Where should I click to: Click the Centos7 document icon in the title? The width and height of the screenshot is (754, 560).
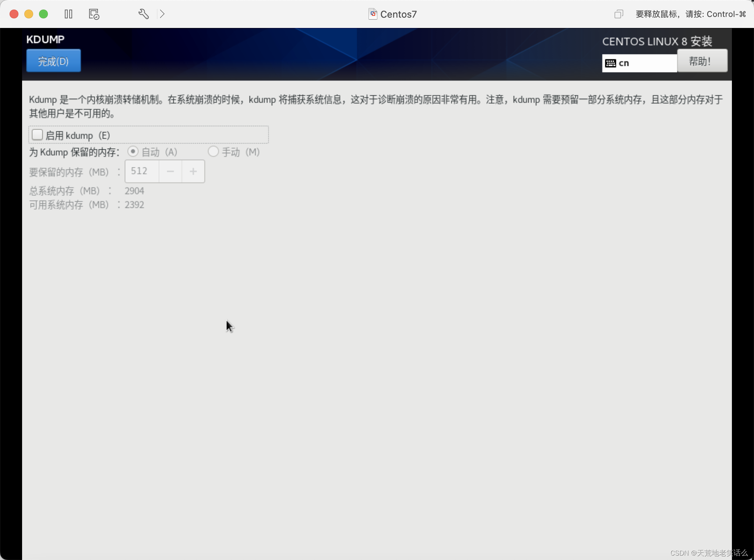pyautogui.click(x=373, y=14)
